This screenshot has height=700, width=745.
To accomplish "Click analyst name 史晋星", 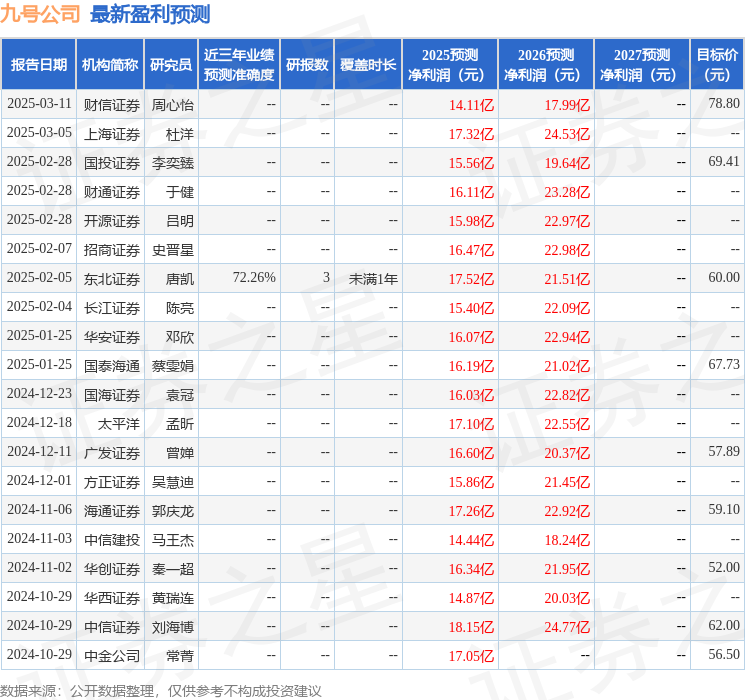I will click(173, 250).
